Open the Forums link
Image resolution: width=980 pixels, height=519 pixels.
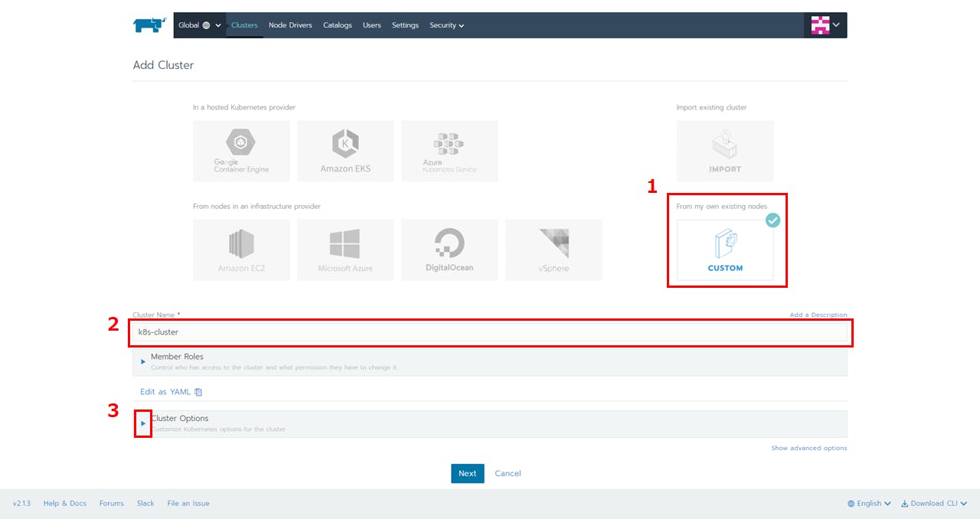click(111, 503)
